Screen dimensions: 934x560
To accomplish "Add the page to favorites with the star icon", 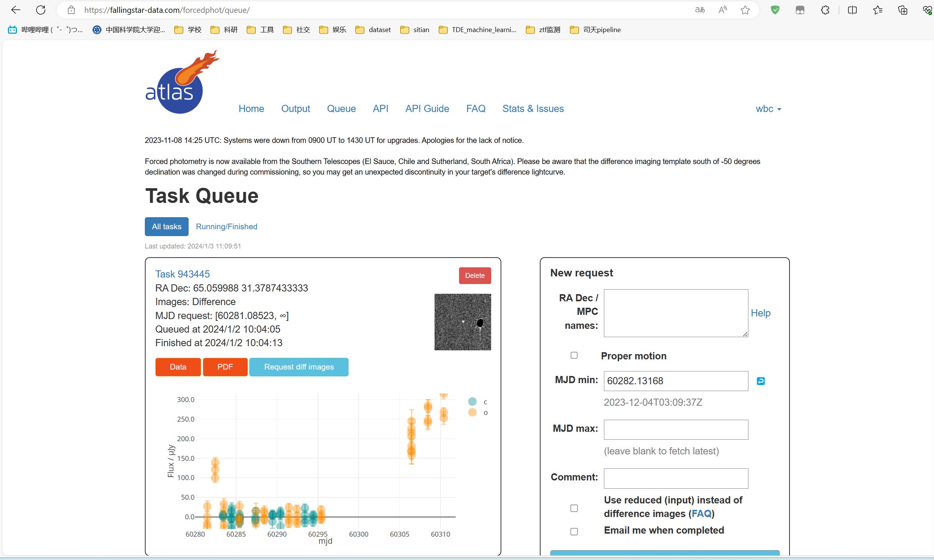I will [745, 10].
